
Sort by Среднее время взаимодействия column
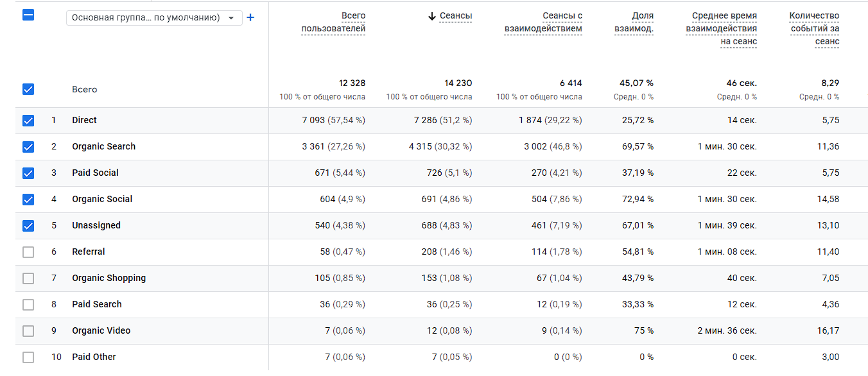(x=721, y=28)
